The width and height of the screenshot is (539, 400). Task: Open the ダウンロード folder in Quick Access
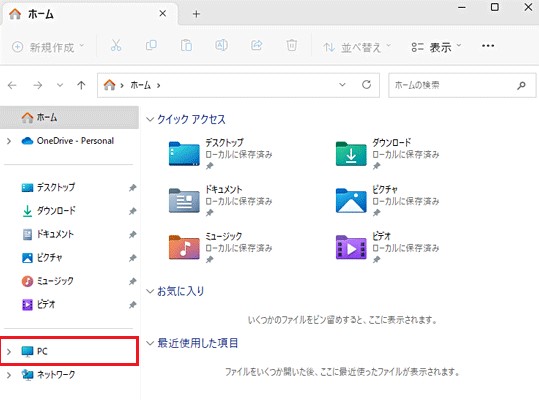387,154
